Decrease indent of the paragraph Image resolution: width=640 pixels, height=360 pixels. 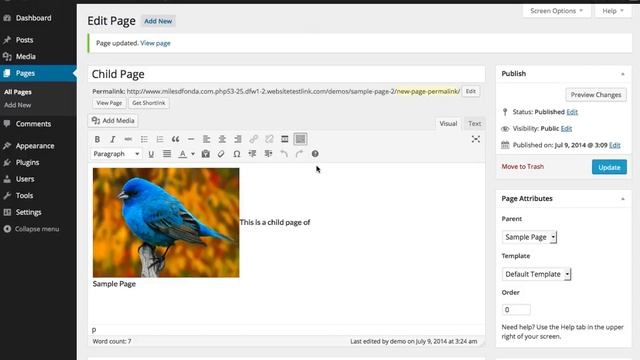coord(252,154)
